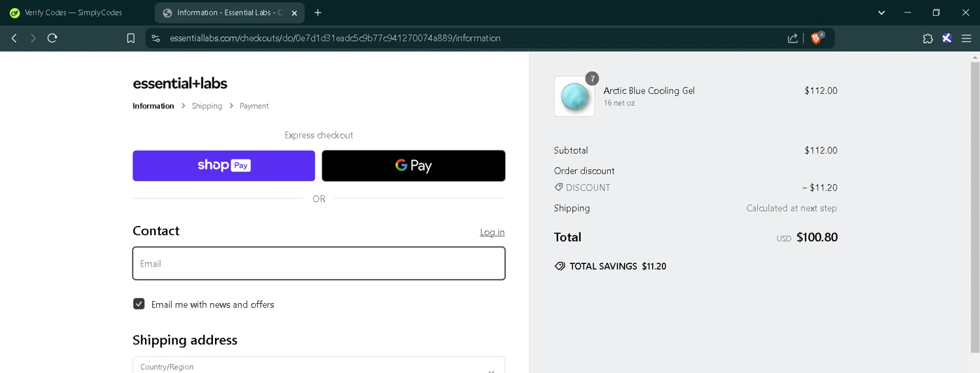Focus the Email input field
The width and height of the screenshot is (980, 373).
pos(319,263)
